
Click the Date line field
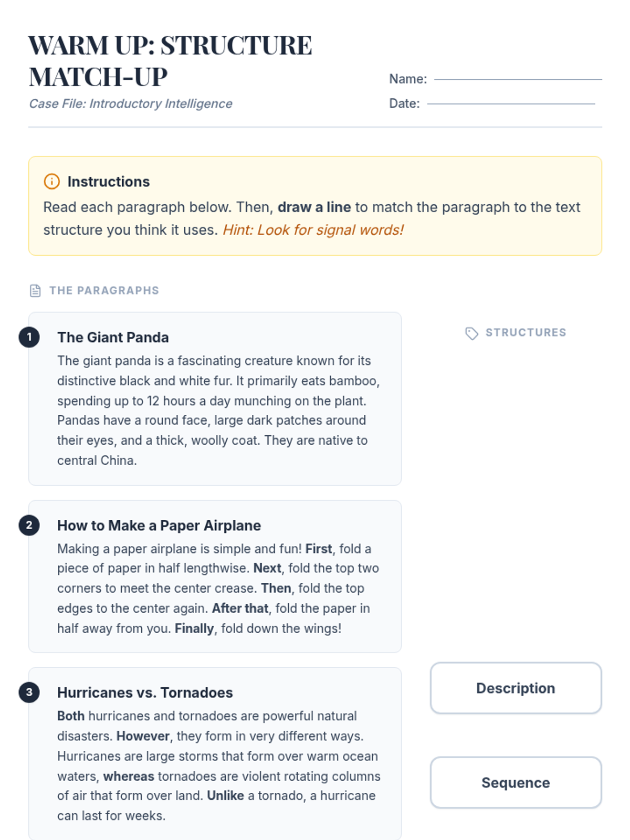click(x=511, y=103)
